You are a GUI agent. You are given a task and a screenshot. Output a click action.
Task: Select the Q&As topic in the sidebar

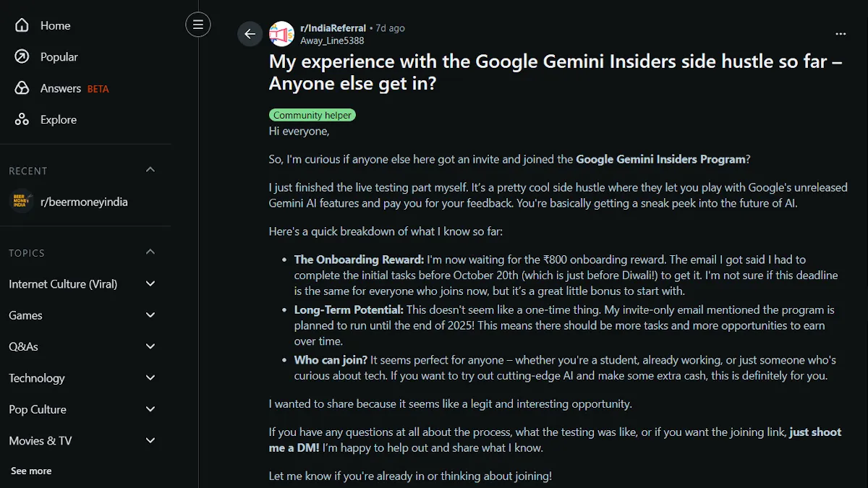pyautogui.click(x=24, y=346)
